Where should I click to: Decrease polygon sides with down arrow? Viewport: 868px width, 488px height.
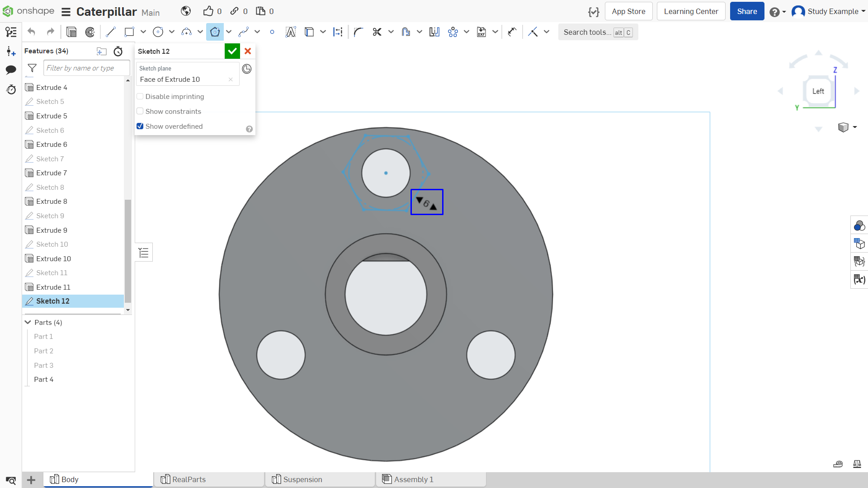tap(419, 200)
